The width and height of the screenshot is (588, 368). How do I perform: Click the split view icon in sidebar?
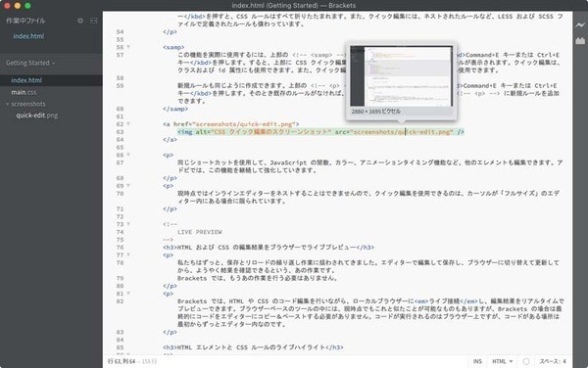coord(94,21)
